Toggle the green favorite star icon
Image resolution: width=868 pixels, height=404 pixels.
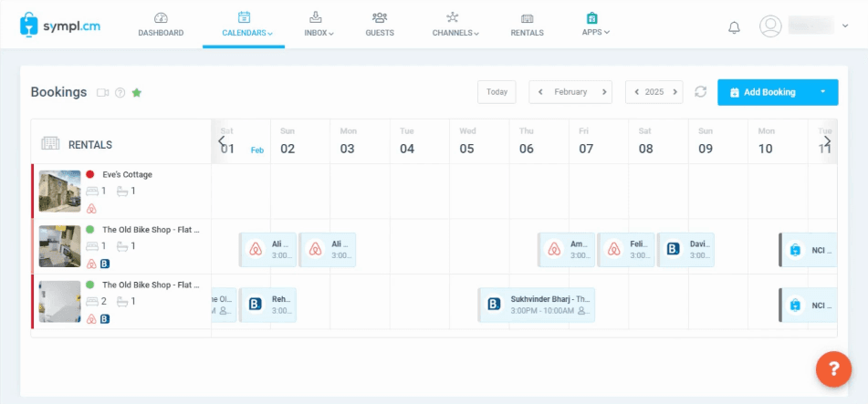137,92
